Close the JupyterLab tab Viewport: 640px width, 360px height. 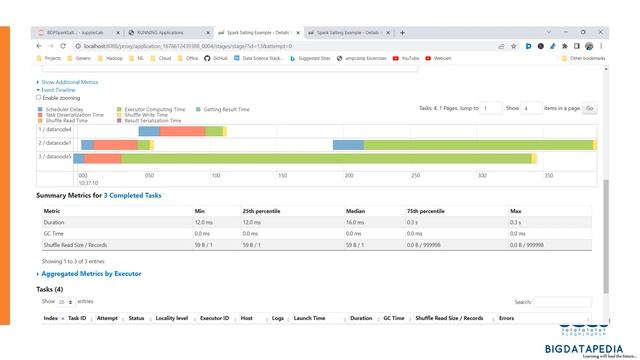pos(118,33)
